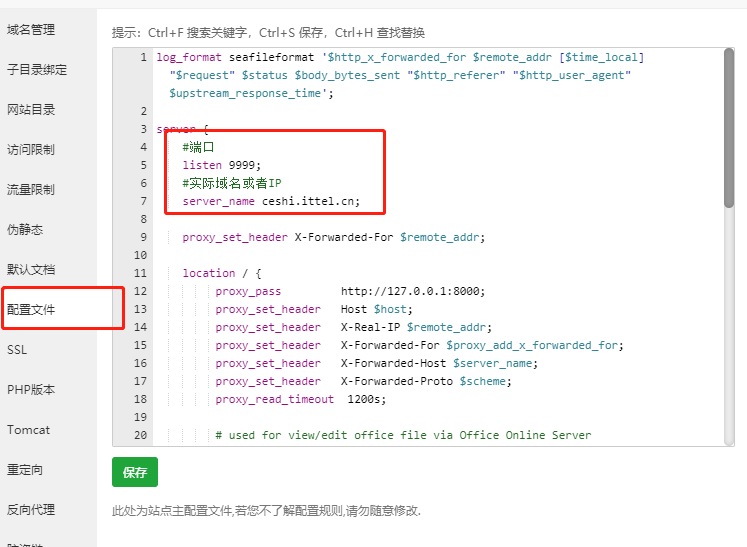Click the editor's vertical scrollbar
Screen dimensions: 747x547
729,130
